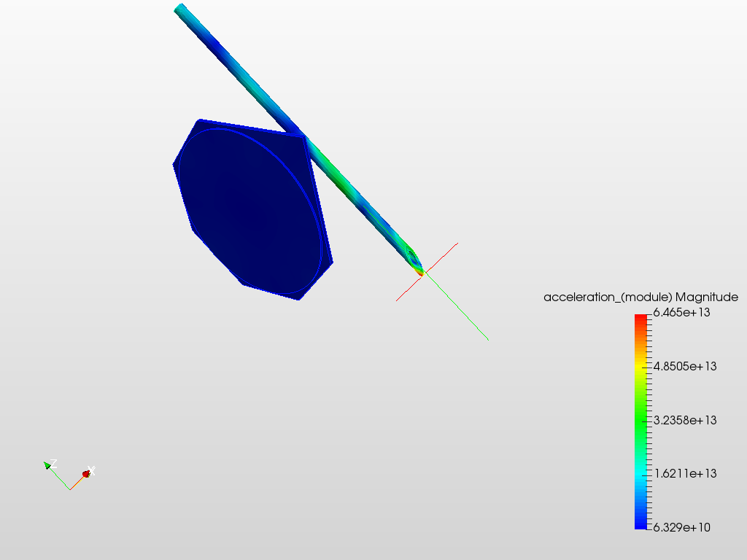This screenshot has width=747, height=560.
Task: Click the legend value 4.8505e+13
Action: (x=685, y=366)
